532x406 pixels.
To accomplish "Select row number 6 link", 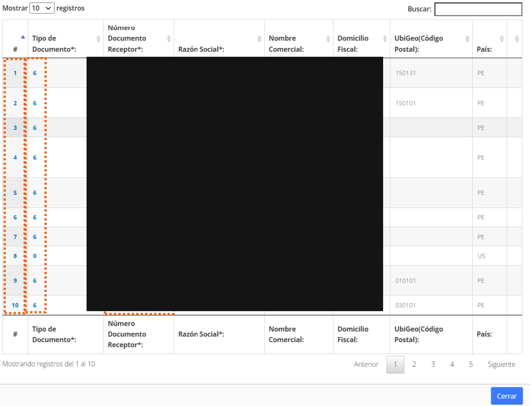I will (x=15, y=217).
